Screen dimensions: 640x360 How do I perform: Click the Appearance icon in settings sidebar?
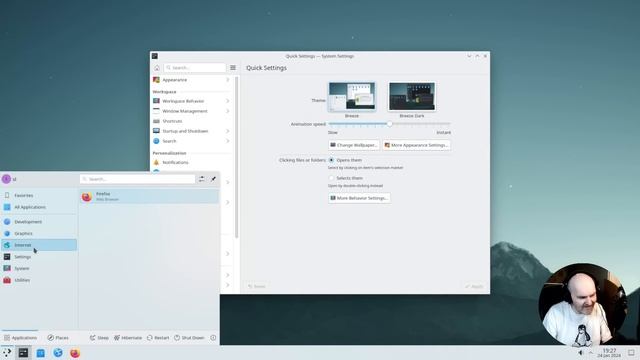pyautogui.click(x=156, y=80)
